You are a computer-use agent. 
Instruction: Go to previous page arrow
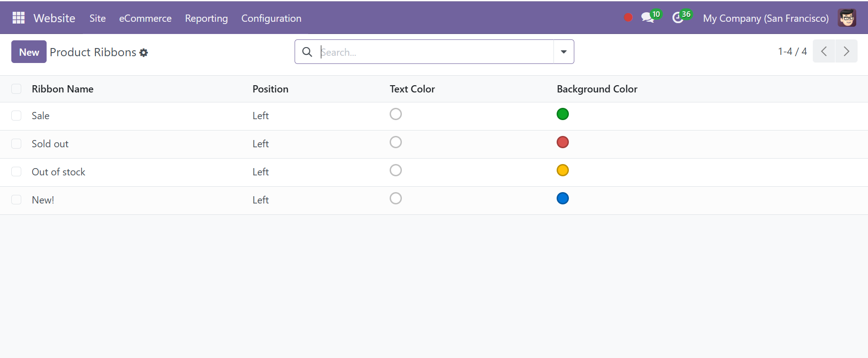click(824, 51)
